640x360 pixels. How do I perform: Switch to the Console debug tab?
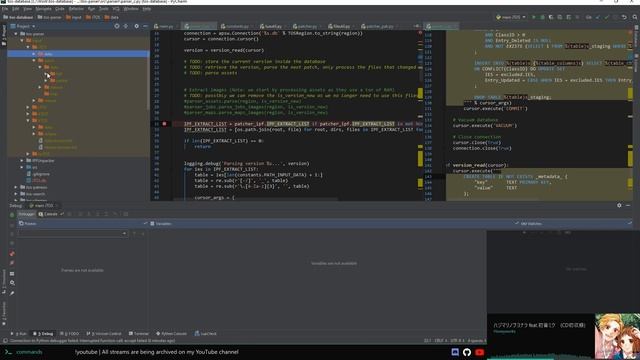[x=48, y=214]
